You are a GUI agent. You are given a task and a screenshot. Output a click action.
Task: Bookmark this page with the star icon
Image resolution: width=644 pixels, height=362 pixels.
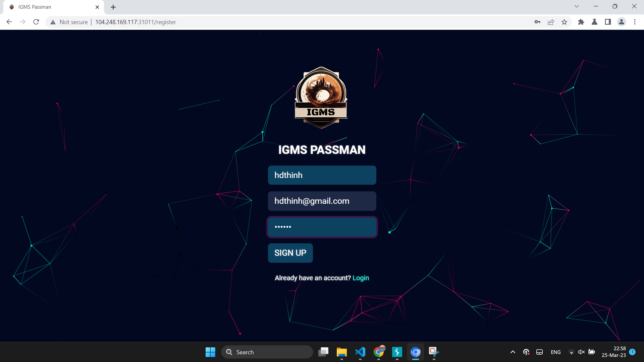(x=565, y=22)
